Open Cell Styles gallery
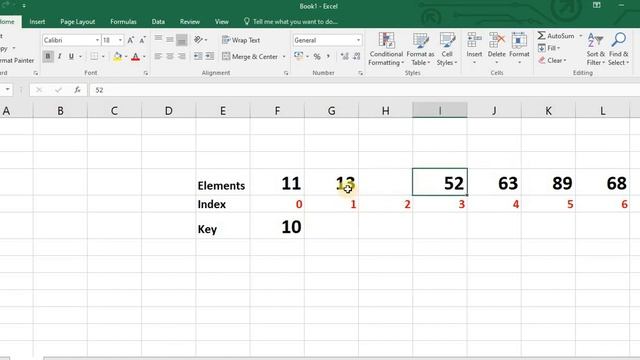Screen dimensions: 640x360 tap(447, 49)
